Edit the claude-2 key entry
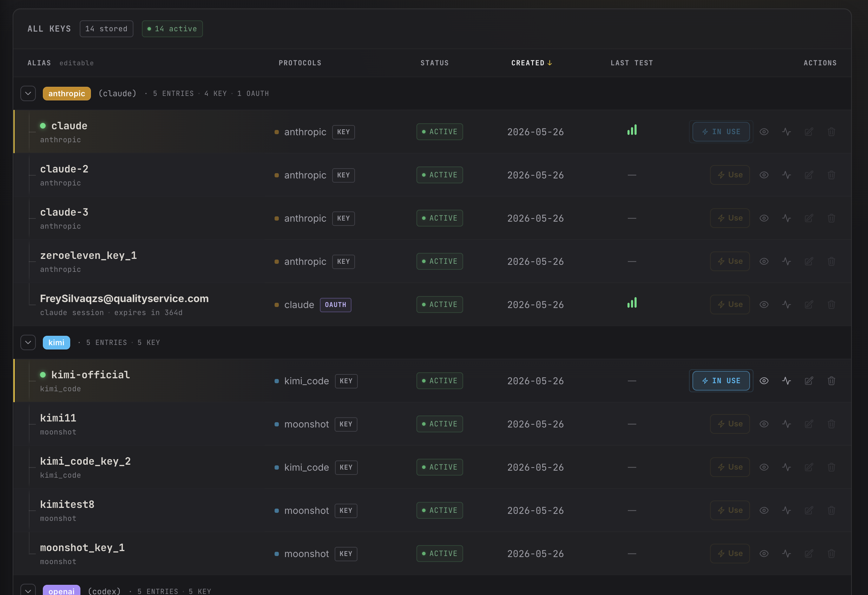Viewport: 868px width, 595px height. (809, 175)
